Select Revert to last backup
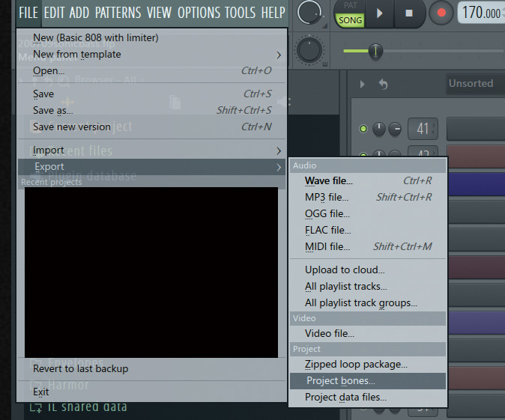505x420 pixels. [x=151, y=369]
